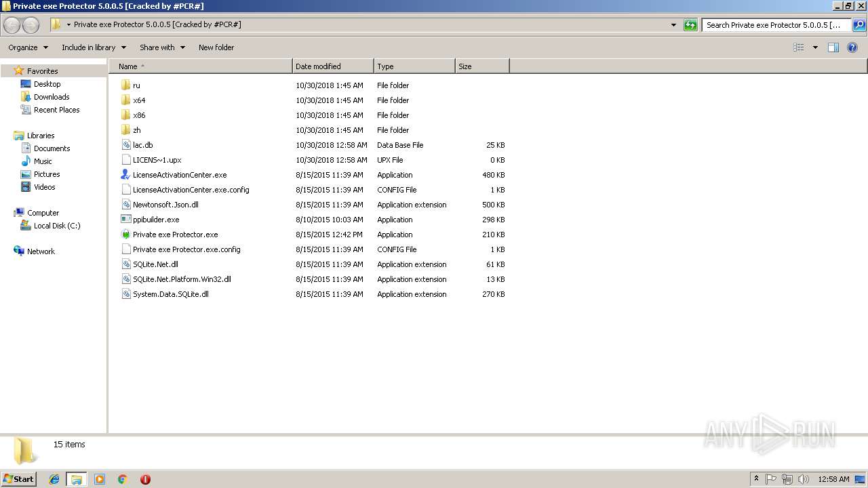Select the zh folder icon

(x=125, y=130)
